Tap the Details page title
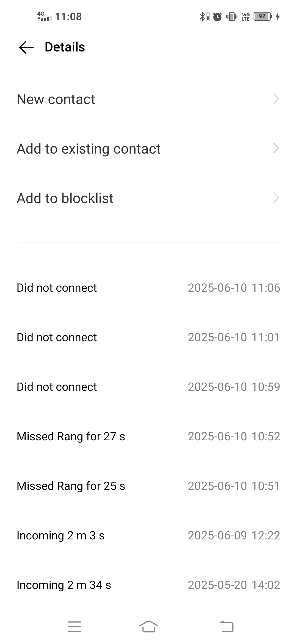Viewport: 297px width, 644px height. pyautogui.click(x=65, y=47)
